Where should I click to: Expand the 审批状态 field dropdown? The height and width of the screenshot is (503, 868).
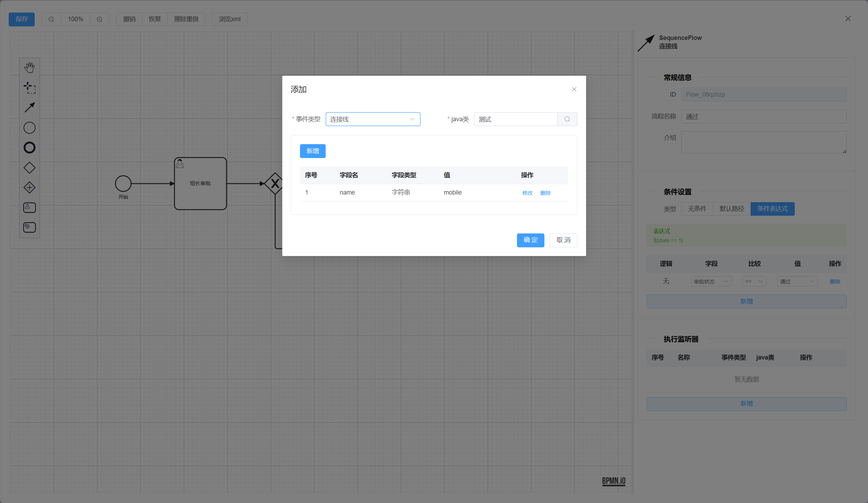[711, 281]
